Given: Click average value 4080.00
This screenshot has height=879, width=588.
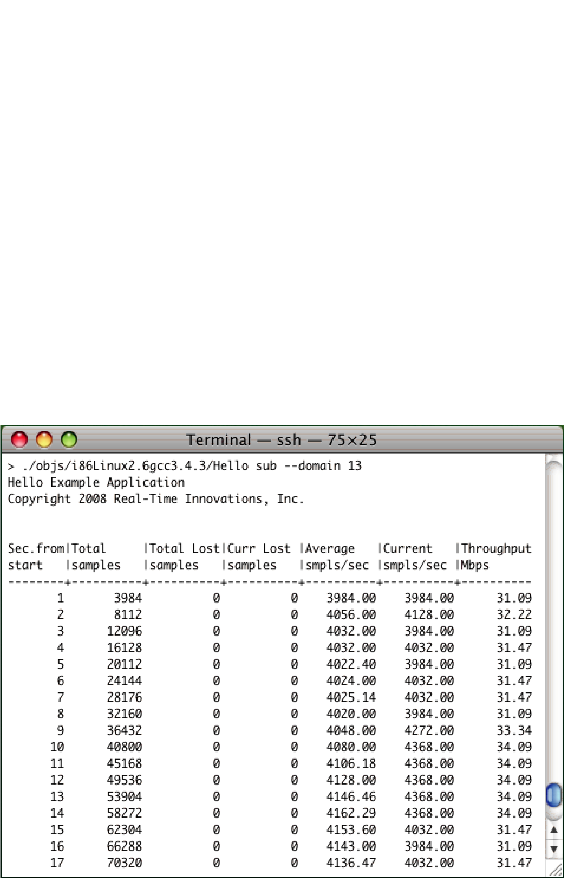Looking at the screenshot, I should pyautogui.click(x=351, y=747).
